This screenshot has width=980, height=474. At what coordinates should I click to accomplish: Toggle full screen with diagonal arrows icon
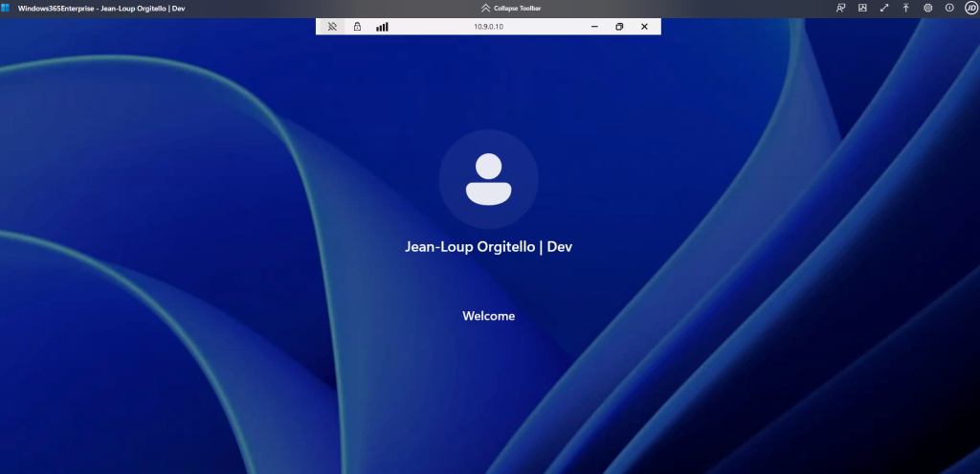coord(884,8)
